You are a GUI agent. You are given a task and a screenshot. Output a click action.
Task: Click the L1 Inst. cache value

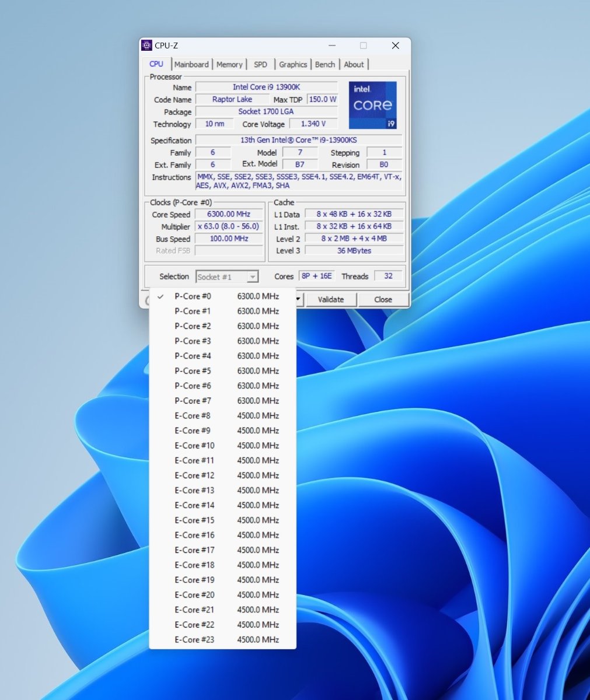[354, 226]
